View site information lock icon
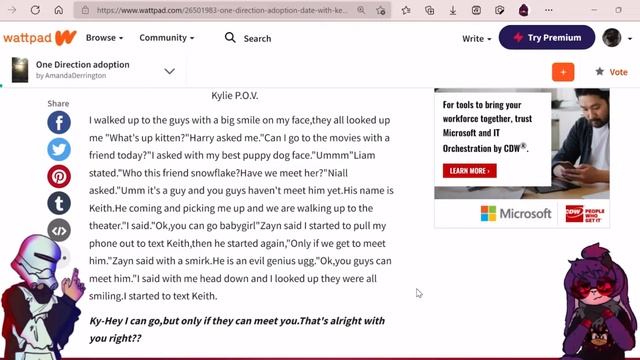The image size is (640, 360). tap(85, 10)
